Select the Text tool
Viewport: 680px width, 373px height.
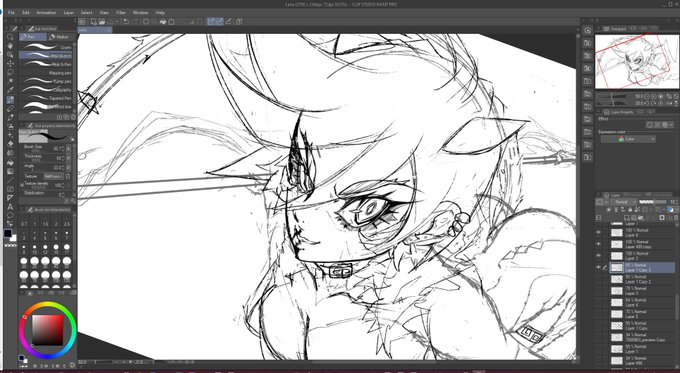pyautogui.click(x=10, y=207)
